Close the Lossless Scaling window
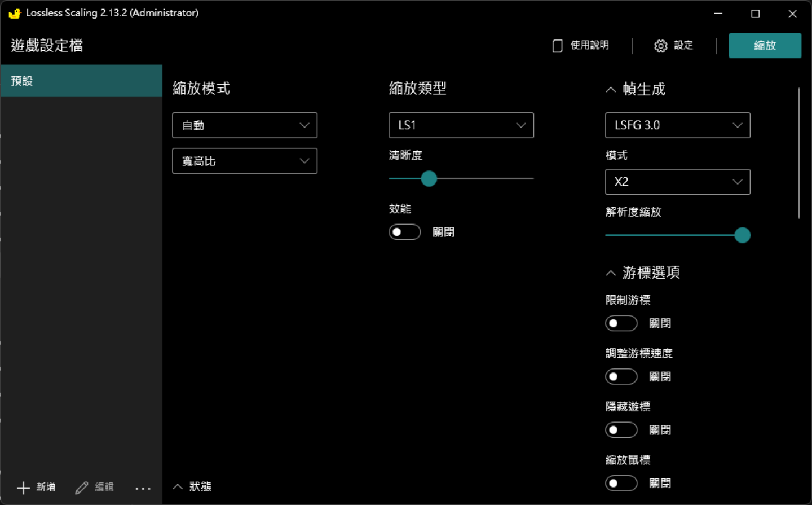The width and height of the screenshot is (812, 505). pyautogui.click(x=793, y=14)
